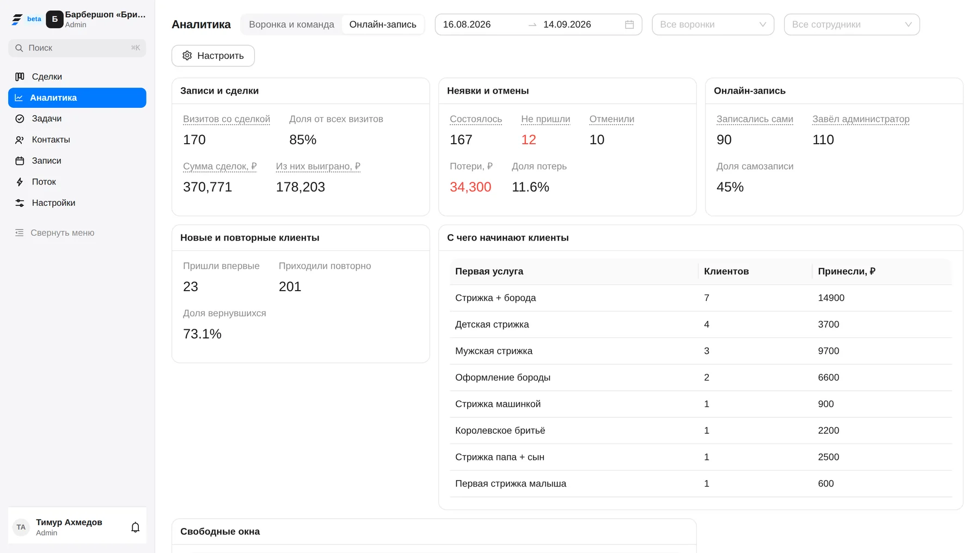Viewport: 980px width, 553px height.
Task: Click the Визитов со сделкой label
Action: coord(226,119)
